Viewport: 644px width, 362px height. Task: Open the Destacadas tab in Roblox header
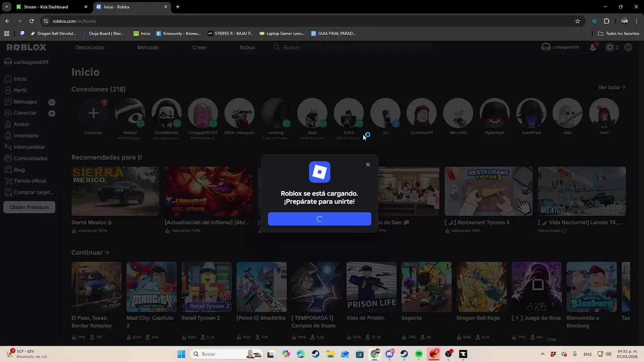click(x=90, y=47)
